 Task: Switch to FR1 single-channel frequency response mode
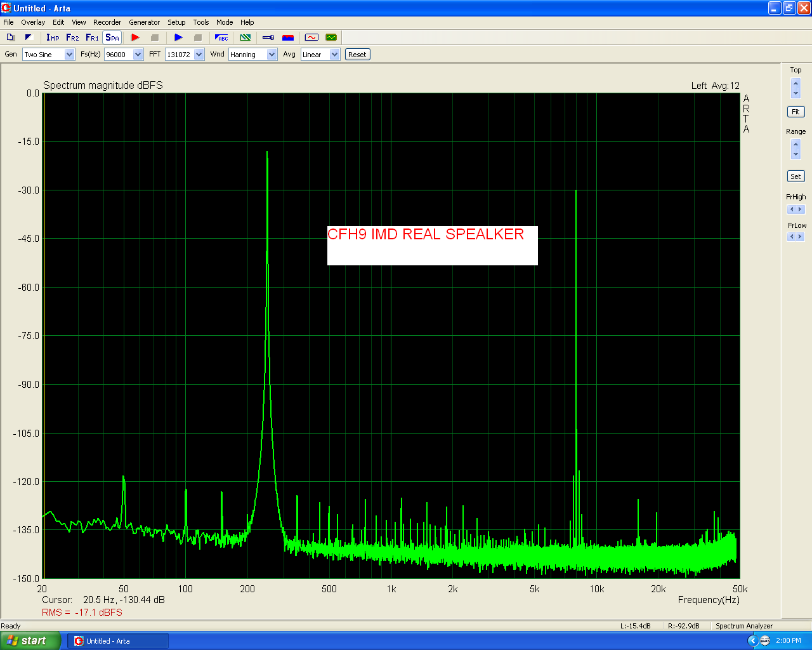click(x=92, y=37)
